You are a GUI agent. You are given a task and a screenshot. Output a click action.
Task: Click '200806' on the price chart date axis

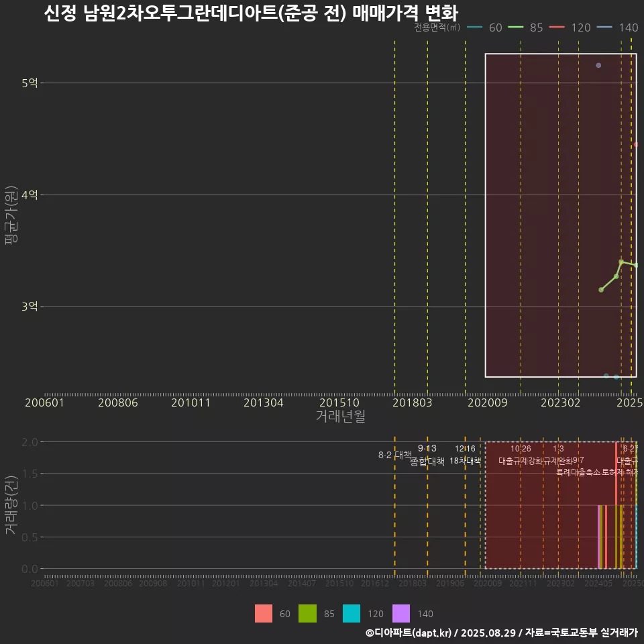pyautogui.click(x=118, y=402)
